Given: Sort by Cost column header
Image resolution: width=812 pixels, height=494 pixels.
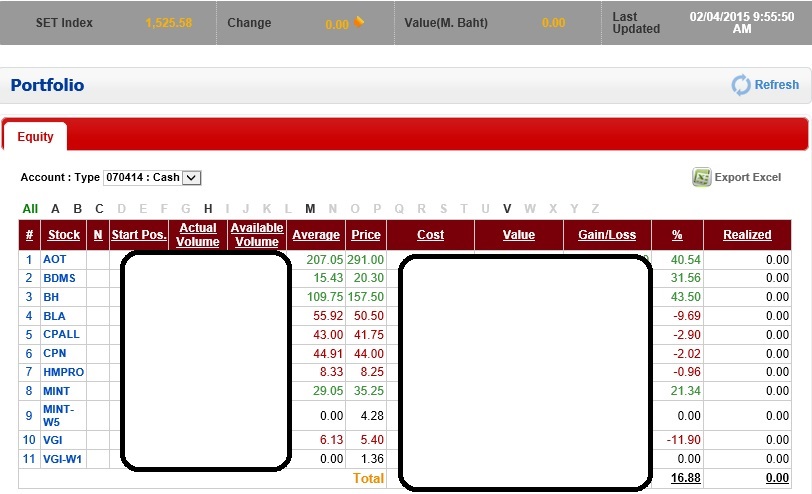Looking at the screenshot, I should pyautogui.click(x=430, y=235).
